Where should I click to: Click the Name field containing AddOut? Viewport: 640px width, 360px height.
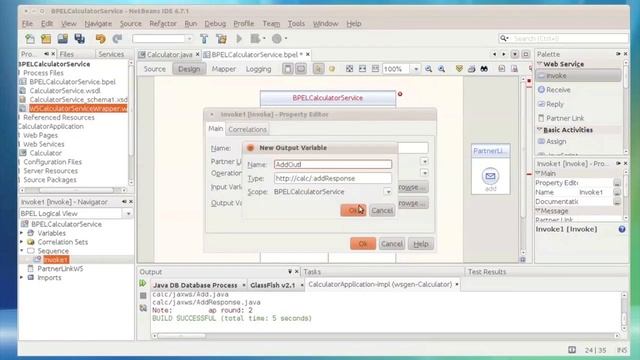coord(333,164)
